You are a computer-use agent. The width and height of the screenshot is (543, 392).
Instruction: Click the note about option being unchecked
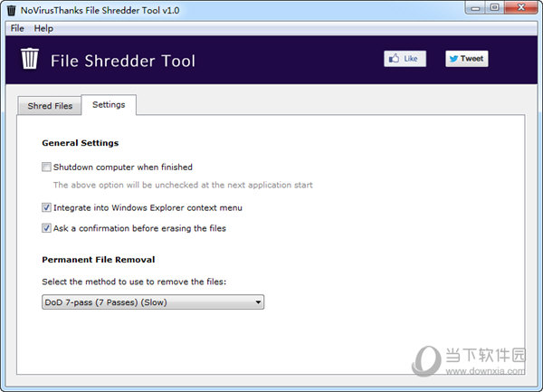(183, 185)
